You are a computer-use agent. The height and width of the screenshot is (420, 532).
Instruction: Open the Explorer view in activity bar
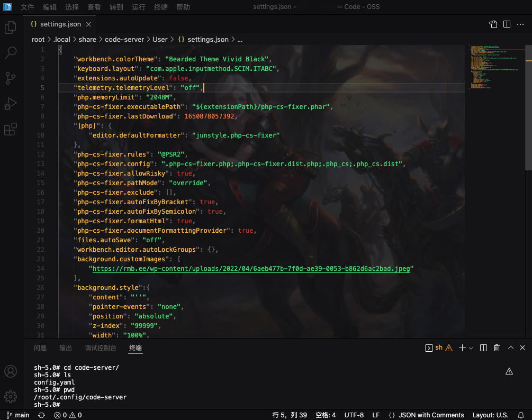[x=11, y=28]
